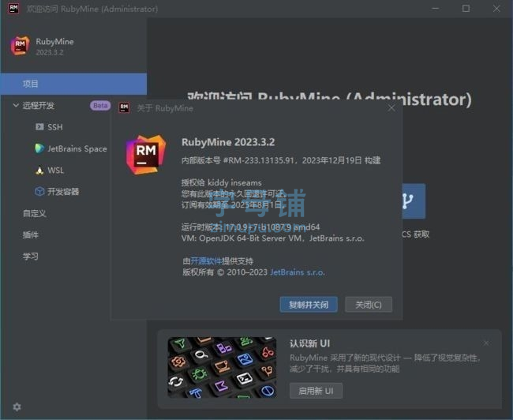Viewport: 513px width, 420px height.
Task: Click the RubyMine 2023.3.2 heading in About dialog
Action: click(x=228, y=142)
